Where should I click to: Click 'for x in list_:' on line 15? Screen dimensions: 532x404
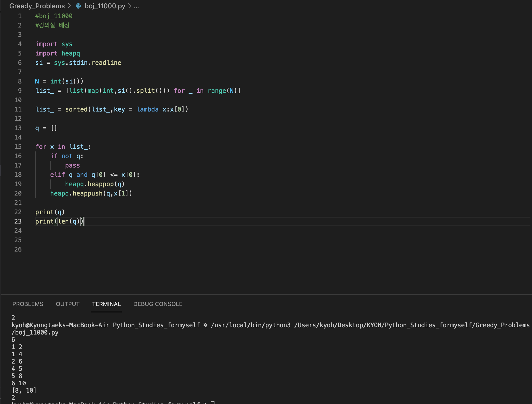(x=63, y=147)
